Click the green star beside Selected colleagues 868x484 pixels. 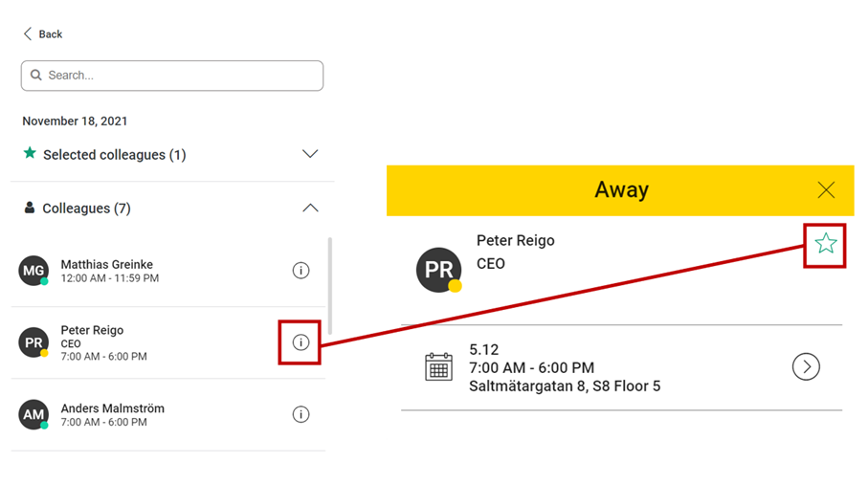(x=30, y=153)
